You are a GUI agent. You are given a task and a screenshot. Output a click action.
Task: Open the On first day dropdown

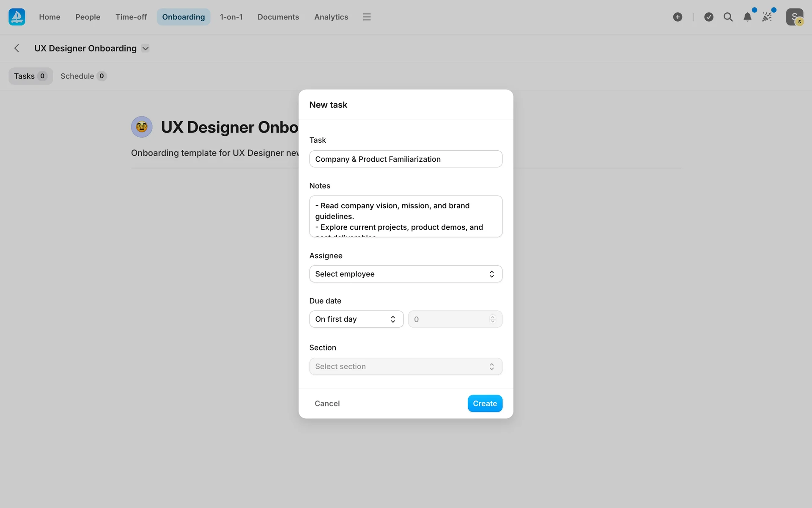(356, 319)
